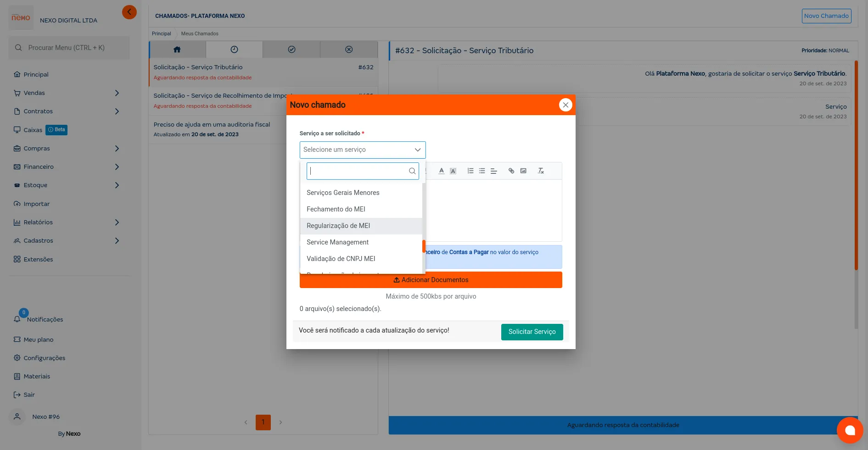The image size is (868, 450).
Task: Choose 'Fechamento do MEI' service option
Action: [336, 209]
